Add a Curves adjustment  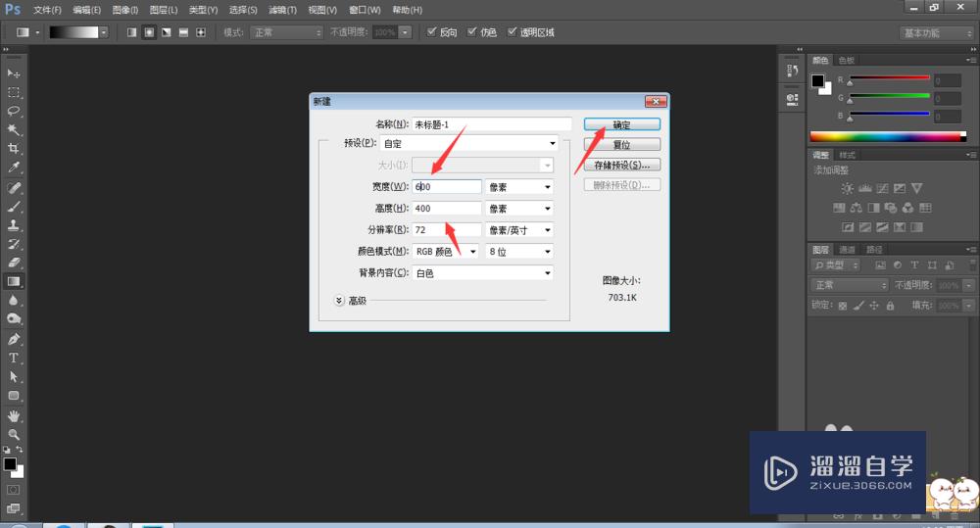pos(883,188)
